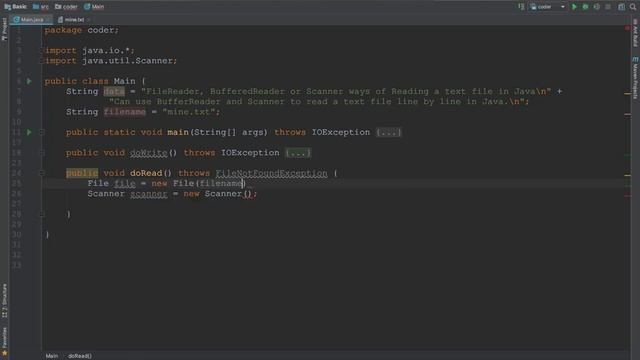
Task: Click the Stop process icon
Action: click(608, 7)
